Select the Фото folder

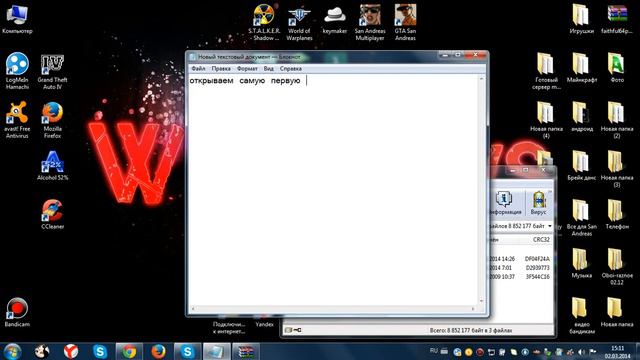617,68
